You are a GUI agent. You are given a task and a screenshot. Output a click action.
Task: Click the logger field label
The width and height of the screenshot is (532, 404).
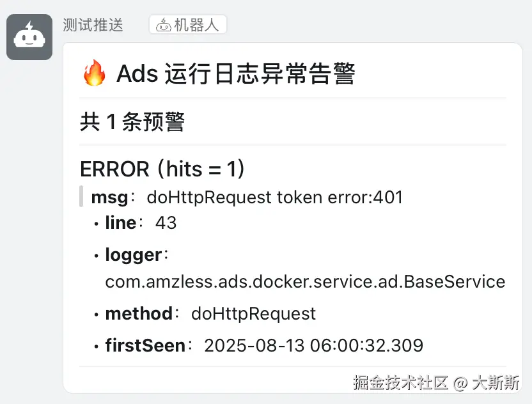(x=133, y=254)
